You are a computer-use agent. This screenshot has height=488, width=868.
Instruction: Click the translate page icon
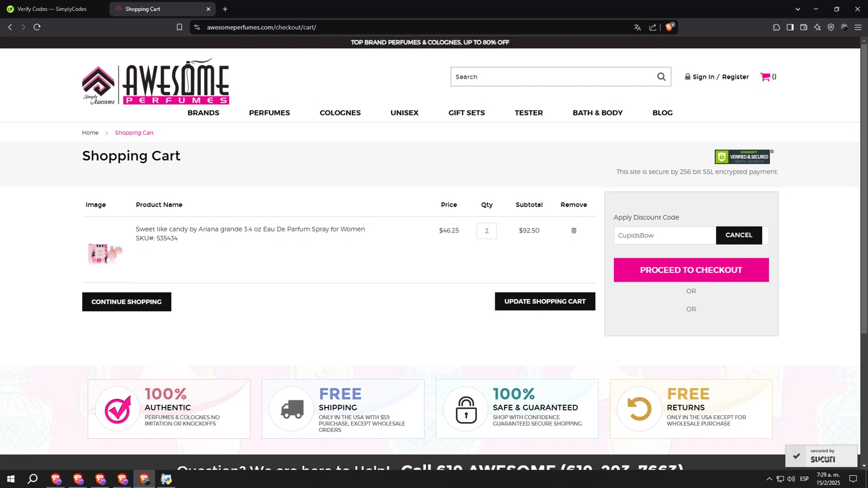click(637, 27)
